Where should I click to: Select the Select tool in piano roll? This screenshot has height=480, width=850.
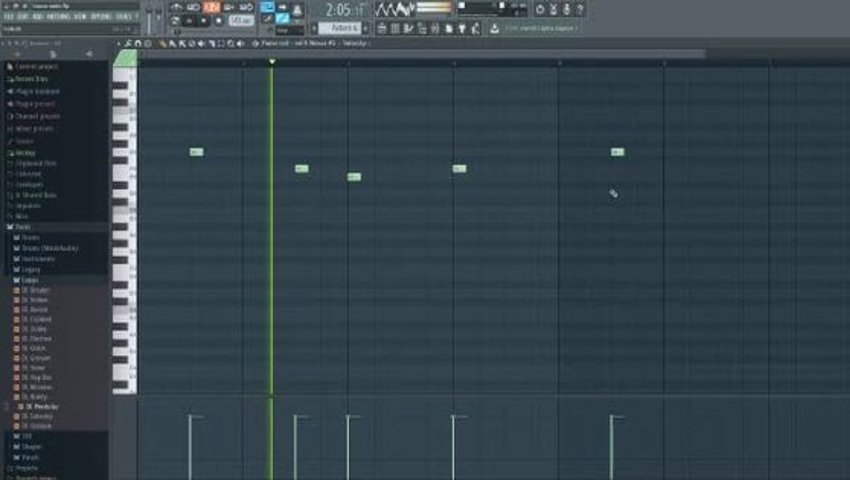[221, 43]
